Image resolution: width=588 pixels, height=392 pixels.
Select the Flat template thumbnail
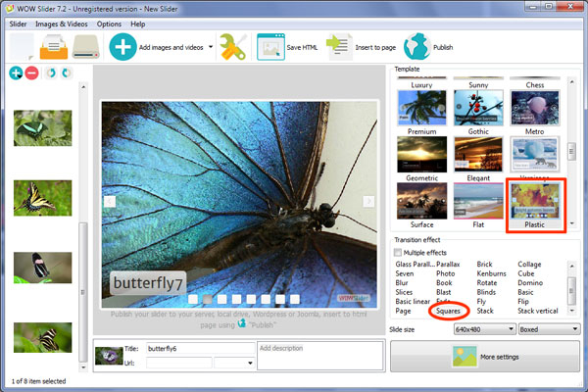pos(478,201)
